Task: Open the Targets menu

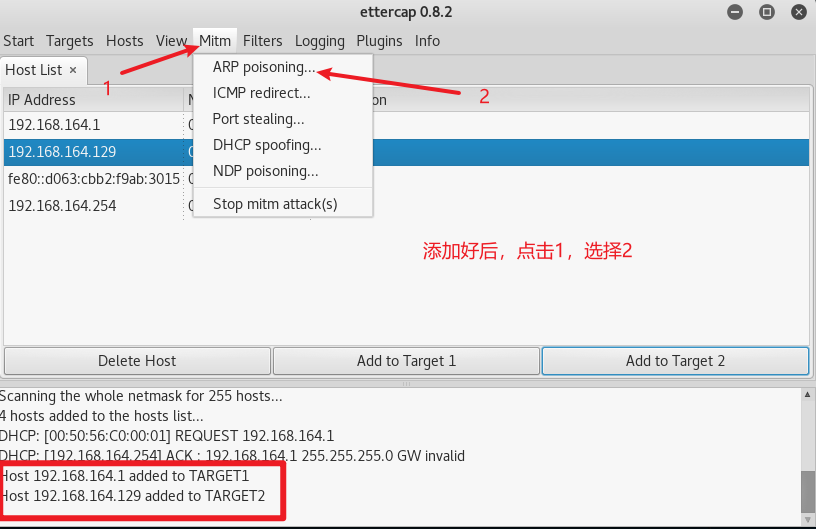Action: [70, 41]
